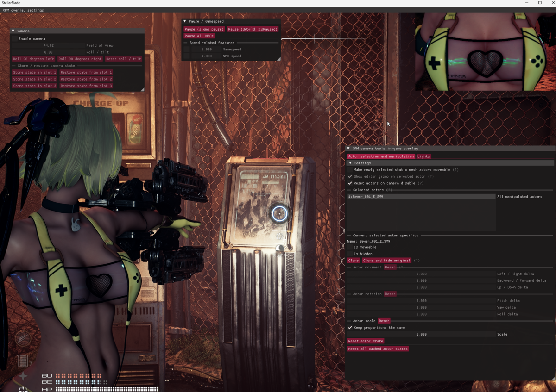The height and width of the screenshot is (392, 556).
Task: Click Pause (UWorld::IsPaused) button
Action: pos(253,29)
